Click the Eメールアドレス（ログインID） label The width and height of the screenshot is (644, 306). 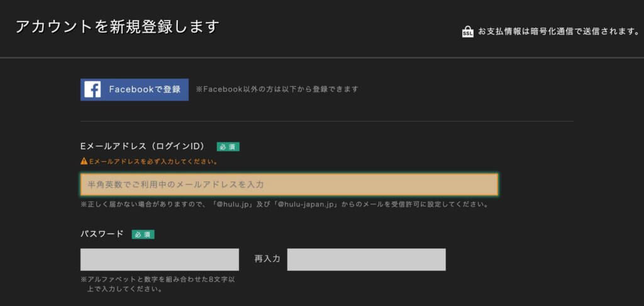[x=143, y=146]
